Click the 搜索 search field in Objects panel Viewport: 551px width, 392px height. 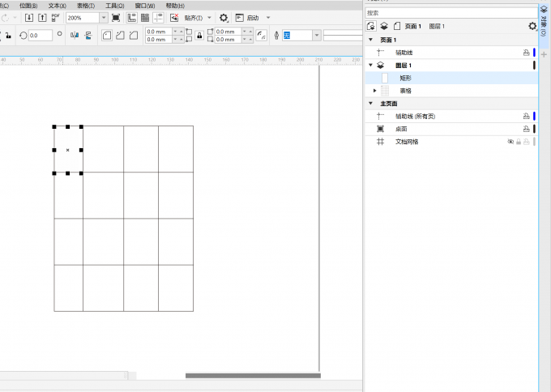pos(451,13)
